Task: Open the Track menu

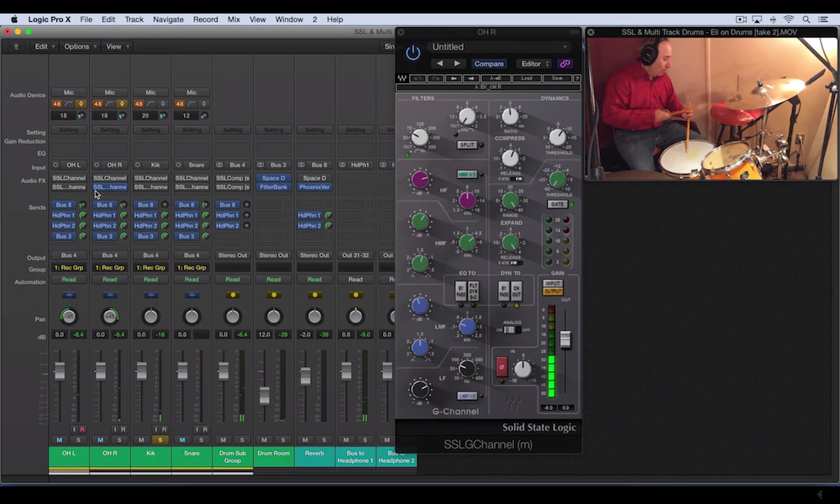Action: click(134, 19)
